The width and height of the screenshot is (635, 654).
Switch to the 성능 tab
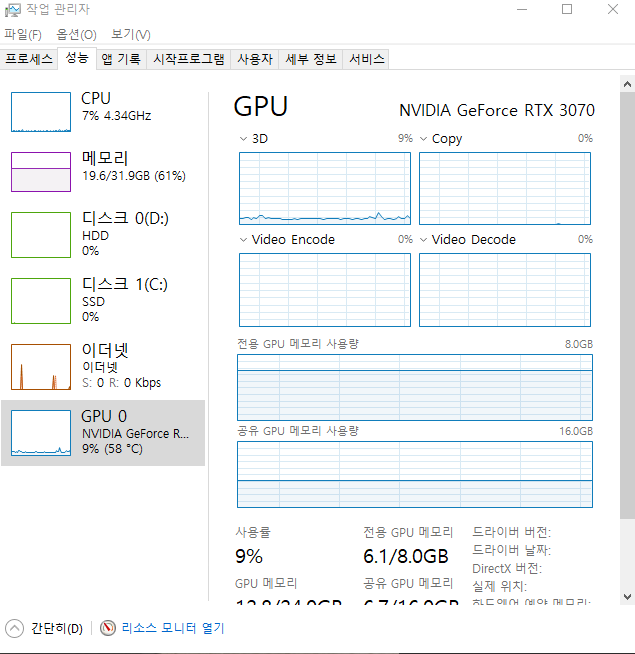tap(77, 58)
